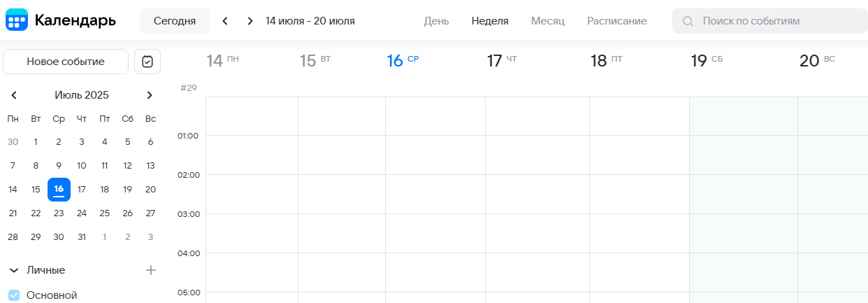Toggle the Основной calendar checkbox
The image size is (868, 303).
pos(14,295)
